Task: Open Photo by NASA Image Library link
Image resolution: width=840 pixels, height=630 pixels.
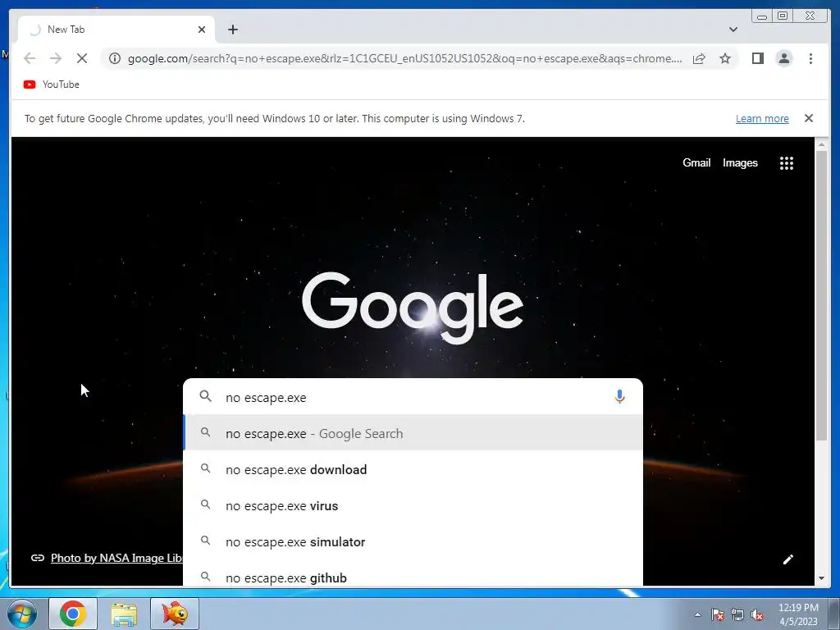Action: click(x=116, y=558)
